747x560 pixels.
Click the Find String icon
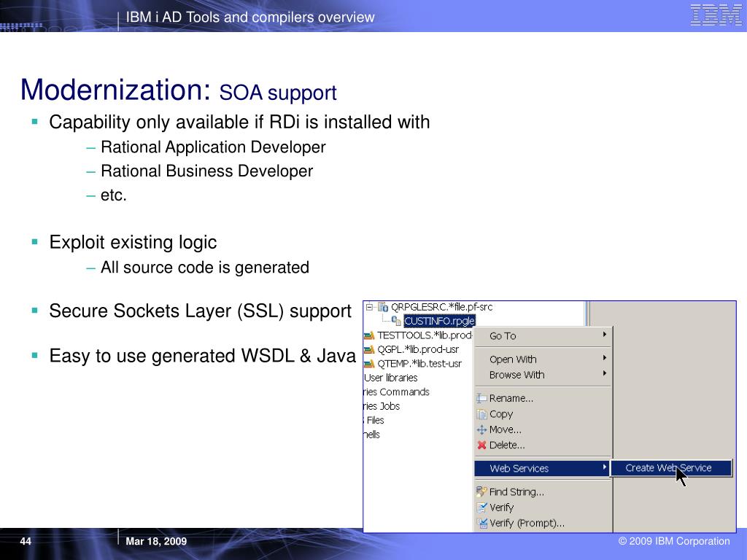[481, 492]
